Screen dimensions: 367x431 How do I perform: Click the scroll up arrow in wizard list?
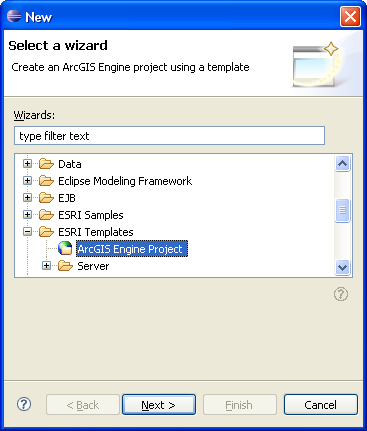pos(343,164)
